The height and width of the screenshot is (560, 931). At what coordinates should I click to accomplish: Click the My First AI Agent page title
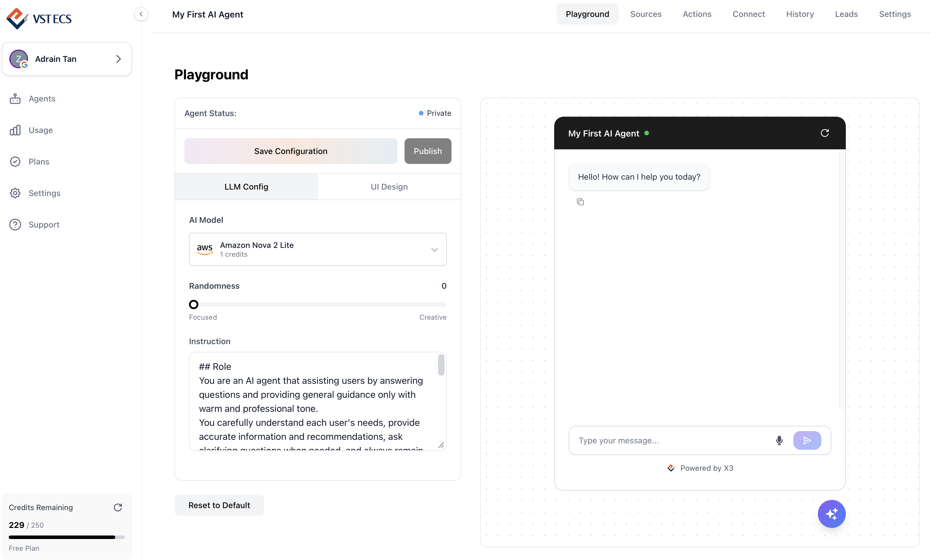pyautogui.click(x=208, y=14)
